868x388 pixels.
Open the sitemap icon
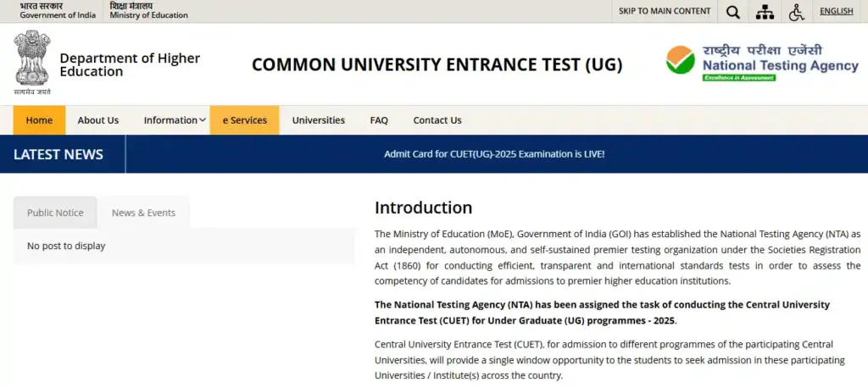click(765, 12)
